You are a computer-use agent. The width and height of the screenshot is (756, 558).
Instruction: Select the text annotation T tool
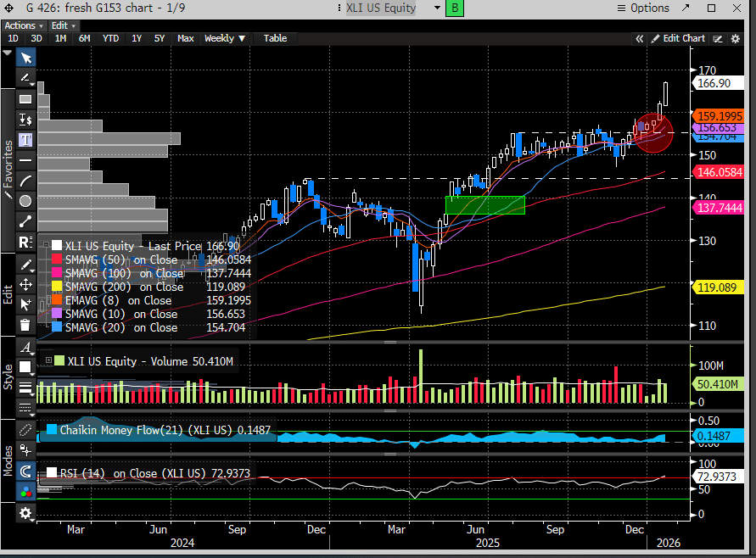click(25, 140)
